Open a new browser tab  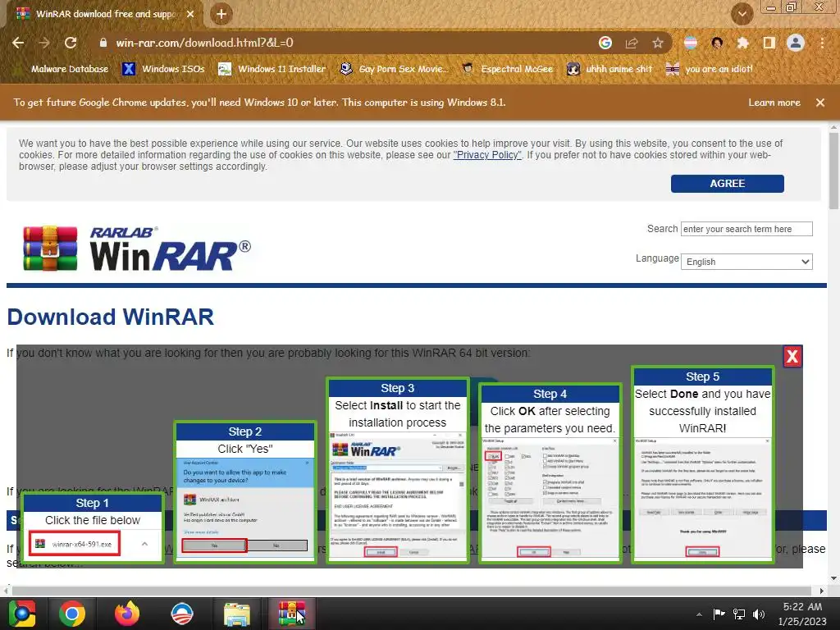coord(221,14)
